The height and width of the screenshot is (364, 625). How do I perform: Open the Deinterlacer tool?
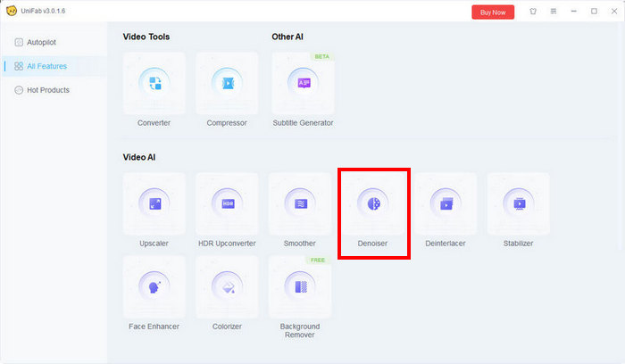(446, 203)
